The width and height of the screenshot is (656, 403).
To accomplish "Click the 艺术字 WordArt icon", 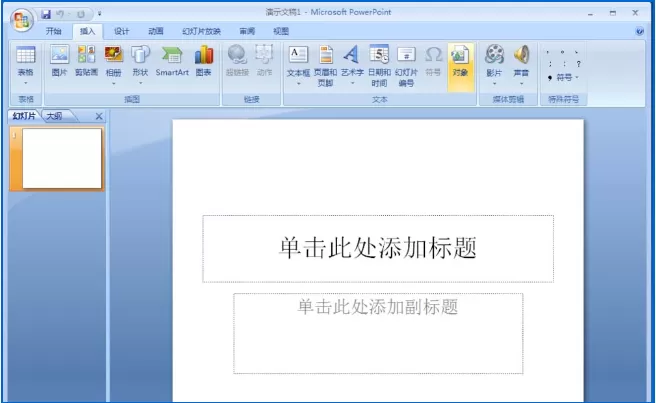I will pos(352,54).
